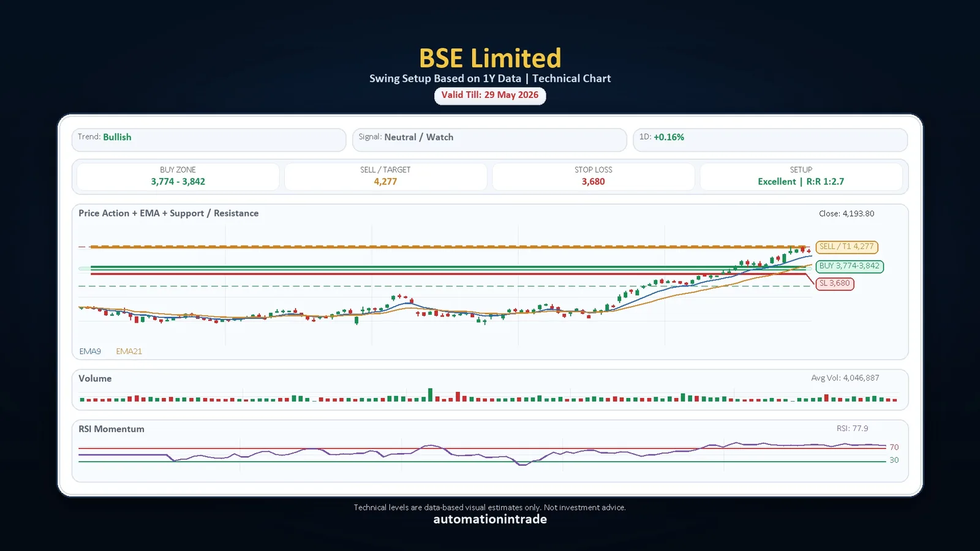Click the automationintrade brand name

click(490, 519)
